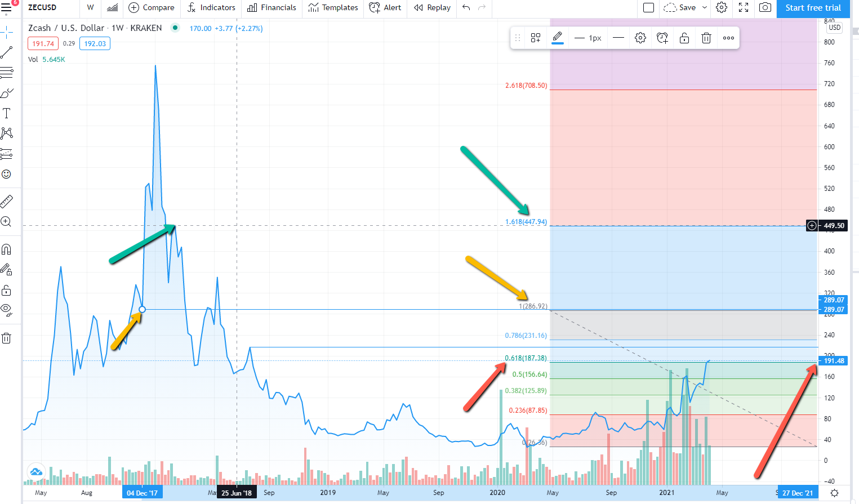Select the crosshair cursor tool

(x=7, y=32)
